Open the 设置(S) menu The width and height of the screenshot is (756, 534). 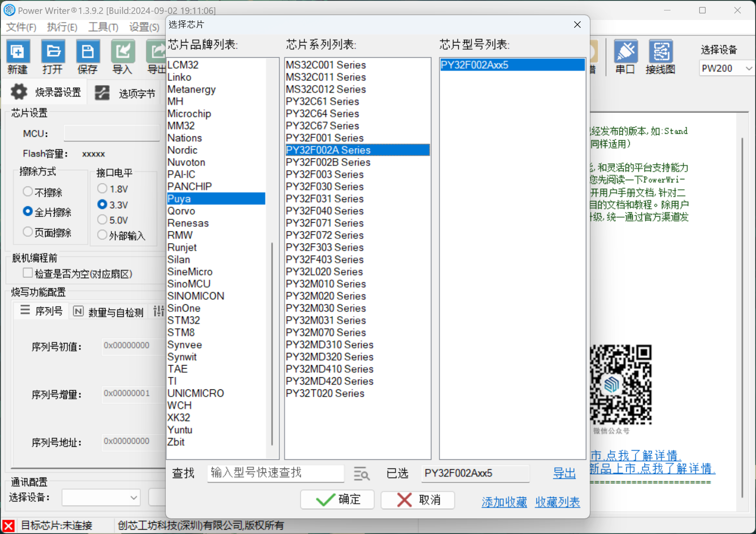pyautogui.click(x=145, y=27)
